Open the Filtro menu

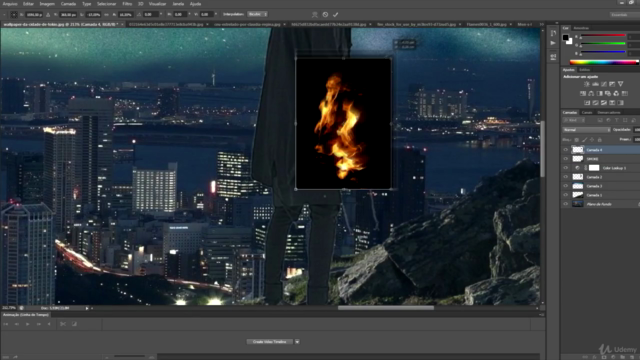(127, 4)
